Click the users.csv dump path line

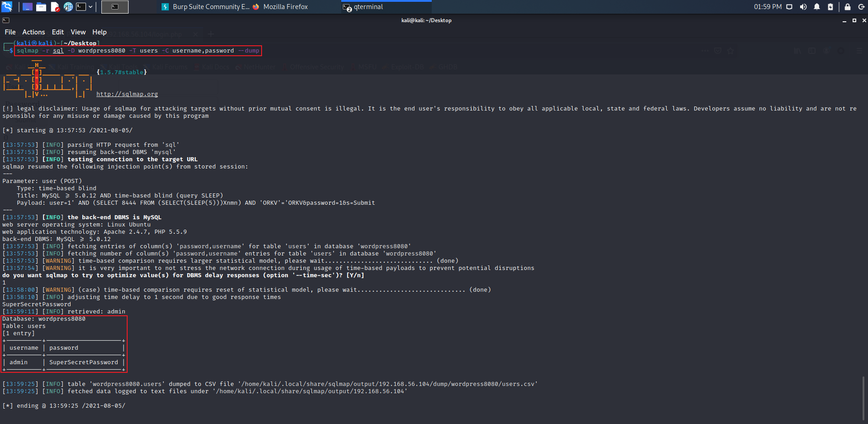click(270, 384)
